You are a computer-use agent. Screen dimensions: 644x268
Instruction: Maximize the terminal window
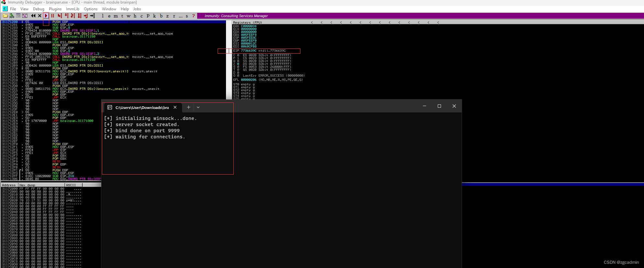click(x=439, y=106)
